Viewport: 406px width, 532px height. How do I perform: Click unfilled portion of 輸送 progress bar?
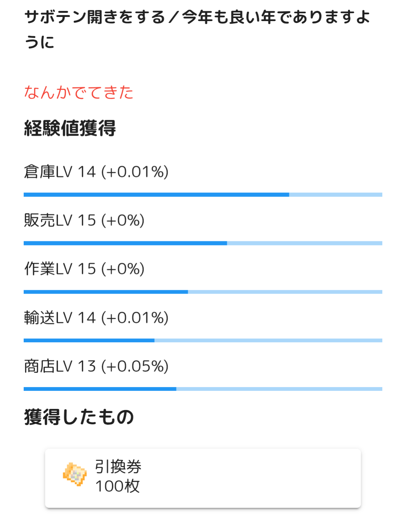pyautogui.click(x=268, y=340)
